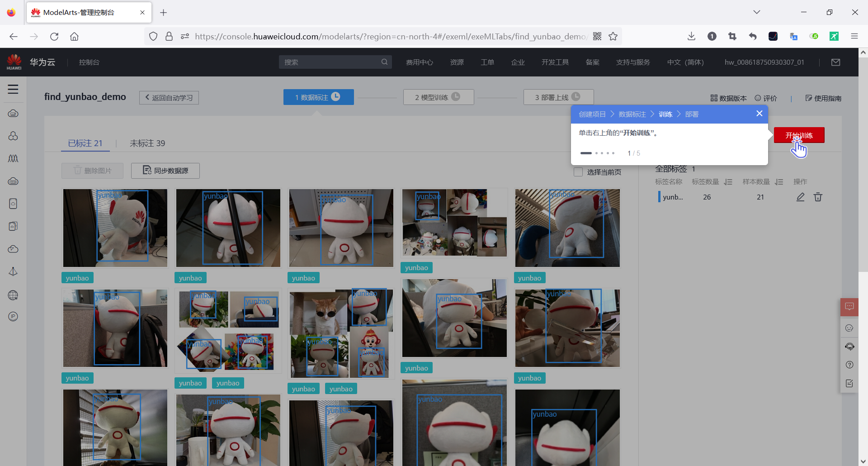Screen dimensions: 868x466
Task: Click the crop screenshot extension icon
Action: click(732, 37)
